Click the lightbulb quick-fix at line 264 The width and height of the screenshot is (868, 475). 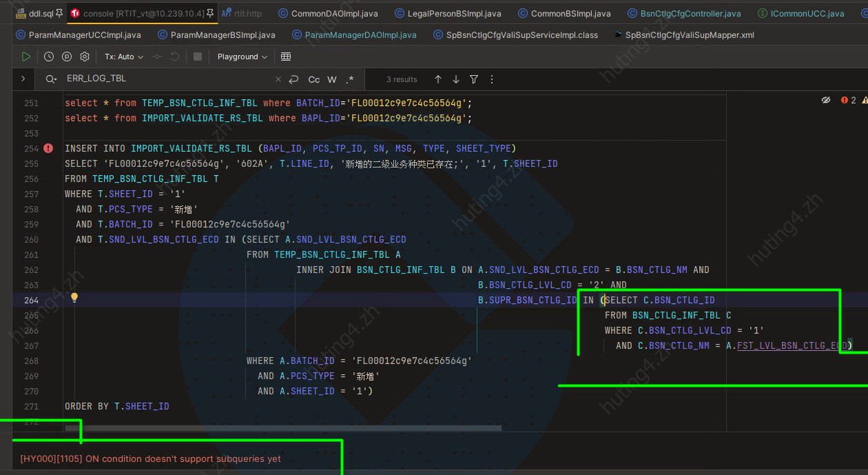[74, 298]
